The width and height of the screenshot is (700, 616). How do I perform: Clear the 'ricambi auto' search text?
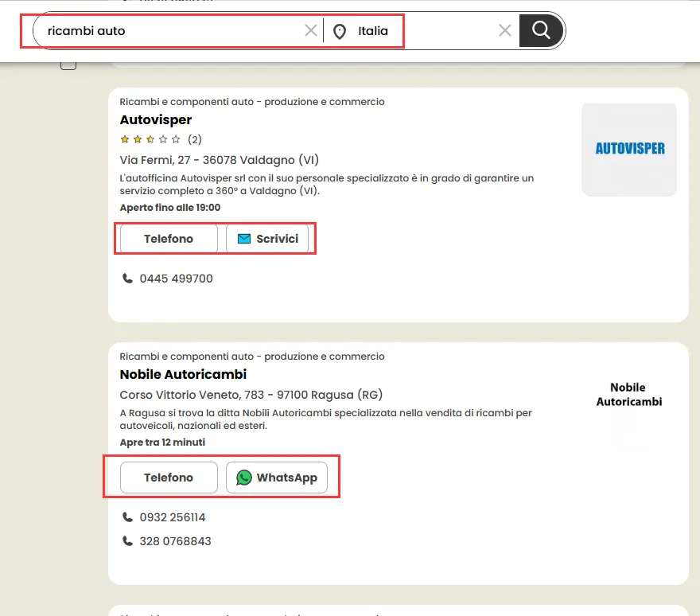point(310,31)
